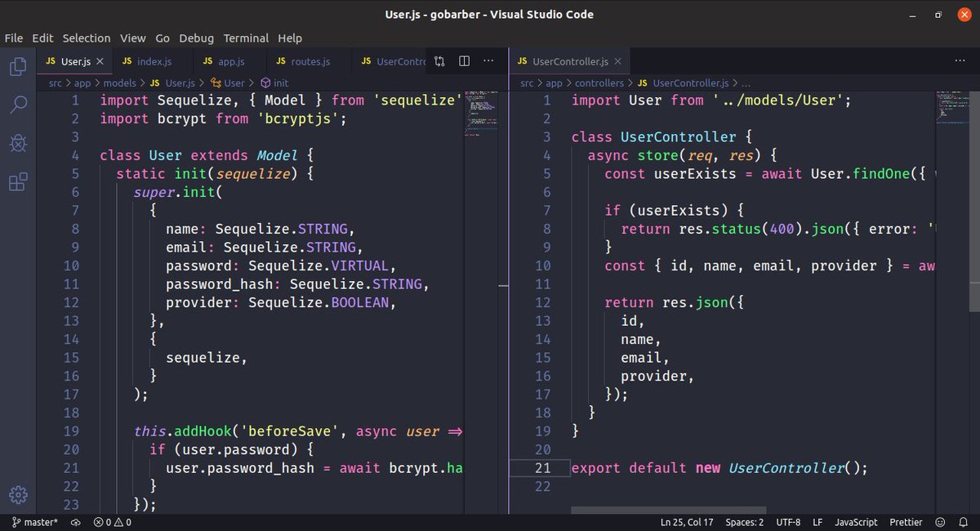Open the Explorer view in activity bar
Image resolution: width=980 pixels, height=531 pixels.
[x=18, y=66]
